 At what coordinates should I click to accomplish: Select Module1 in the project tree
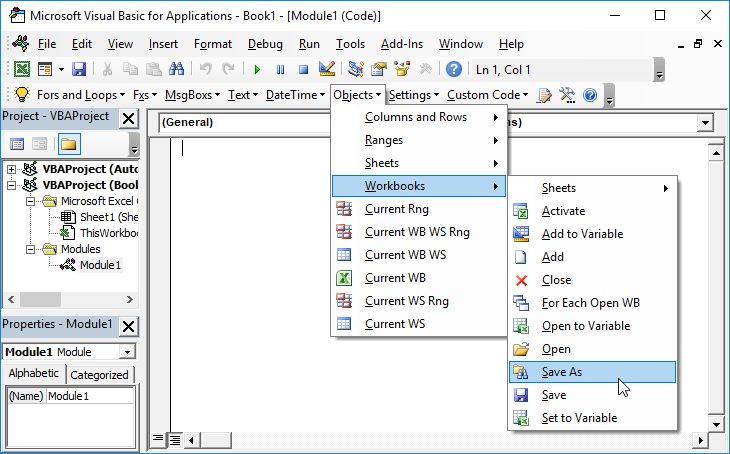(100, 265)
